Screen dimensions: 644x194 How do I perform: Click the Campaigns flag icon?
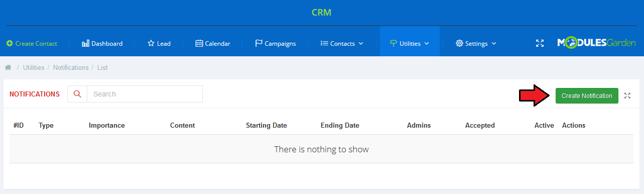[x=259, y=43]
